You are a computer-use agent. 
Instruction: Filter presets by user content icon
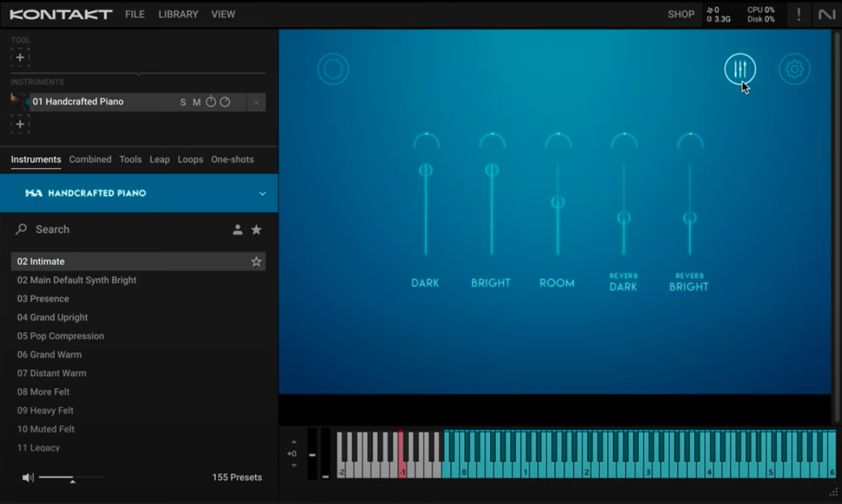[237, 230]
